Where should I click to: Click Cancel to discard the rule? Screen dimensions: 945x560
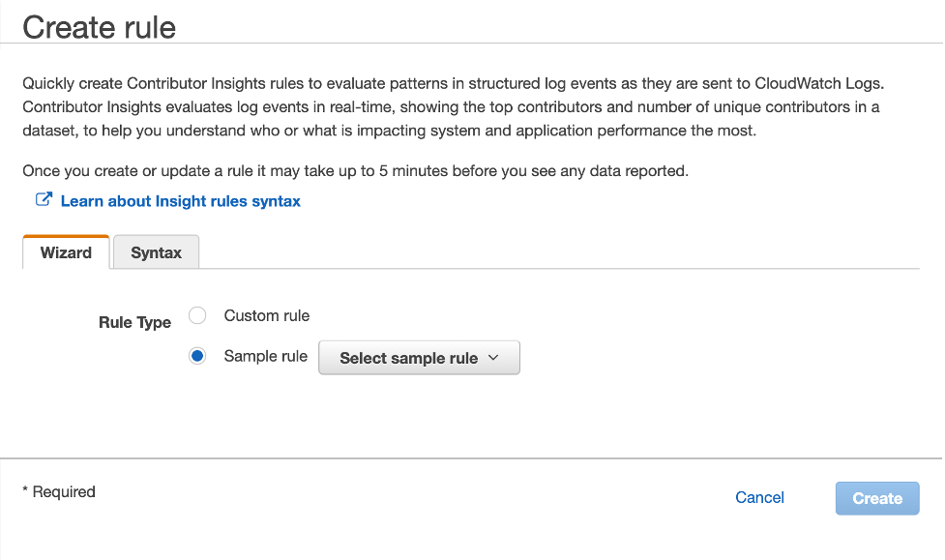[x=759, y=497]
